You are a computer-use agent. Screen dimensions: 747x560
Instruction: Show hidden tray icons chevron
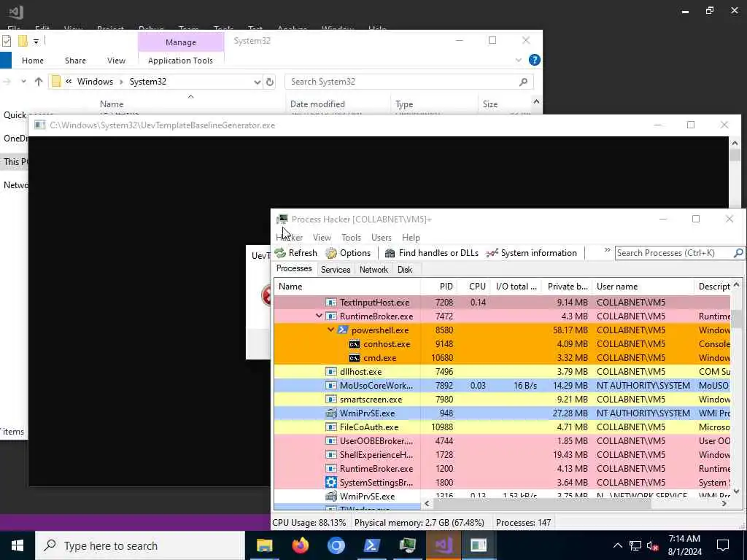coord(617,545)
